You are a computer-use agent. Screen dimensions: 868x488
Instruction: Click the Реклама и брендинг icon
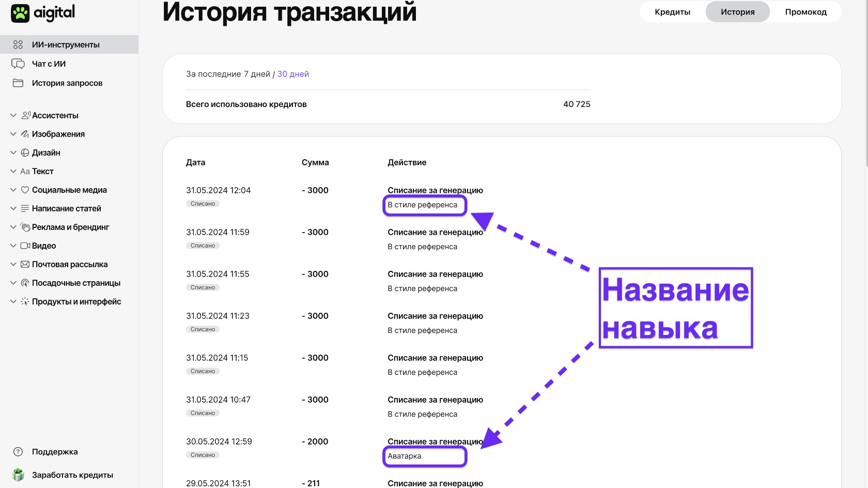[x=25, y=227]
